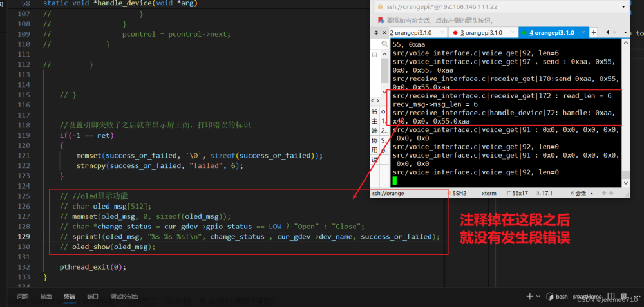Click the if(-1 == ret) code line
Viewport: 644px width, 307px height.
coord(87,135)
